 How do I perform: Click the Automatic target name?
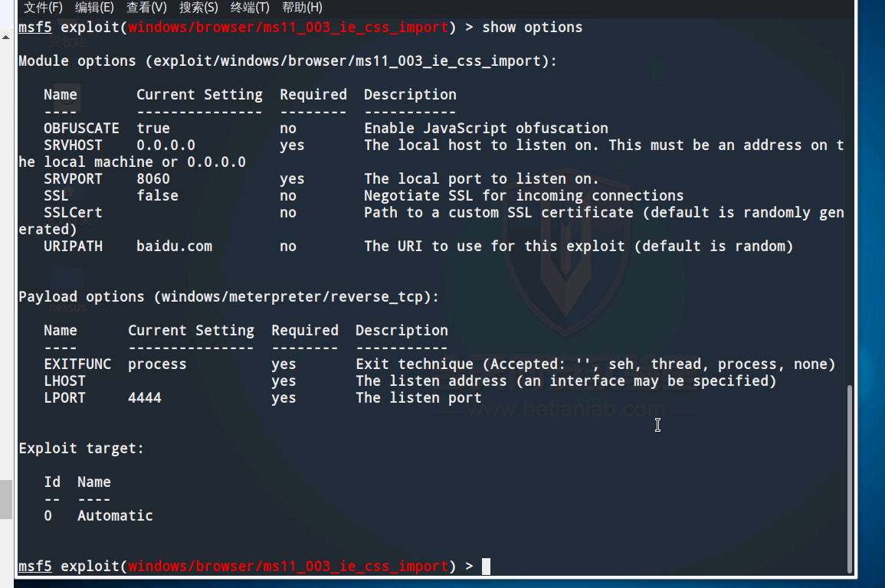click(x=115, y=516)
